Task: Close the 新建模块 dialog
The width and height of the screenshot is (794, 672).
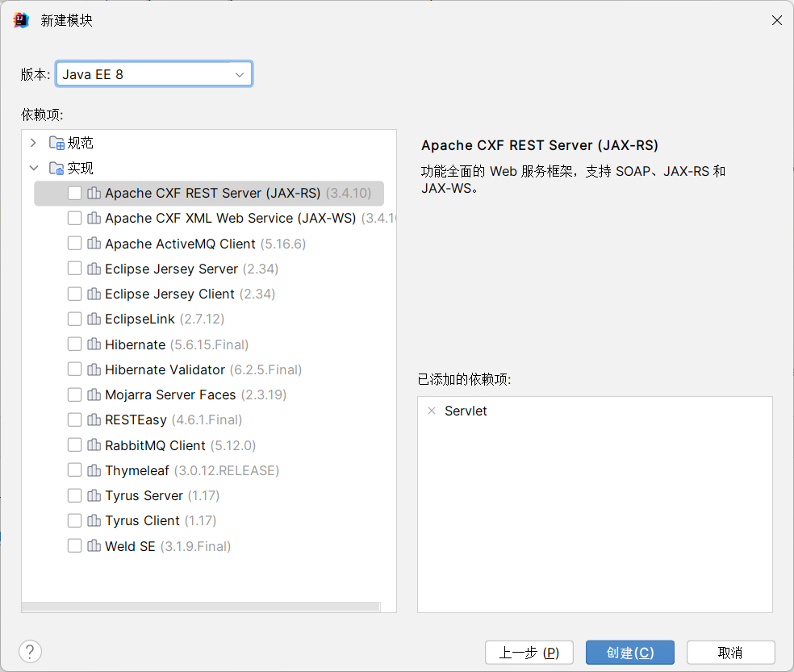Action: pos(777,20)
